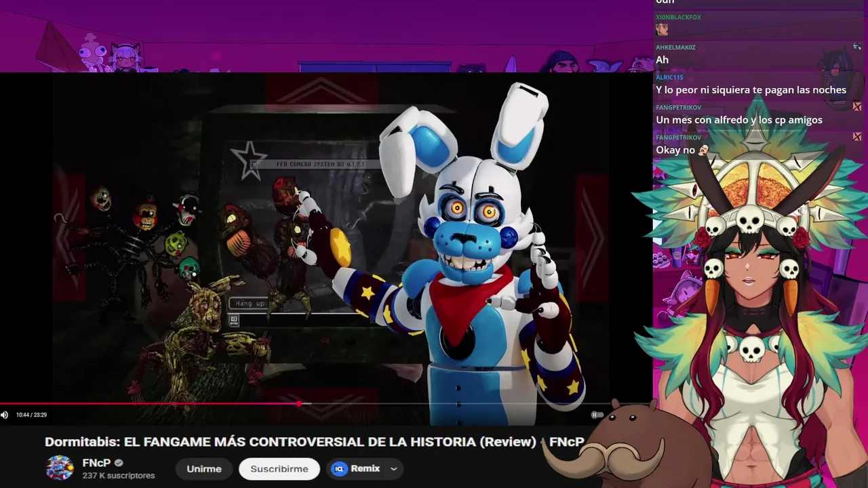Expand the Remix dropdown arrow
868x488 pixels.
point(393,468)
